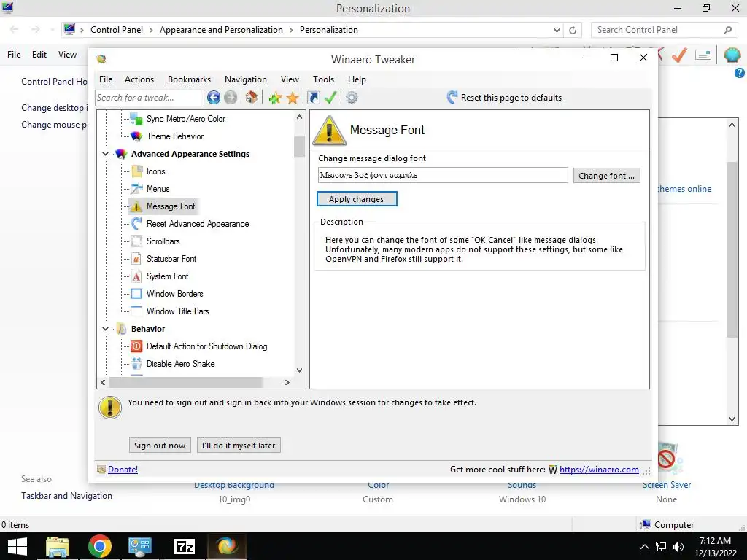Open help icon in Personalization window

[x=740, y=73]
